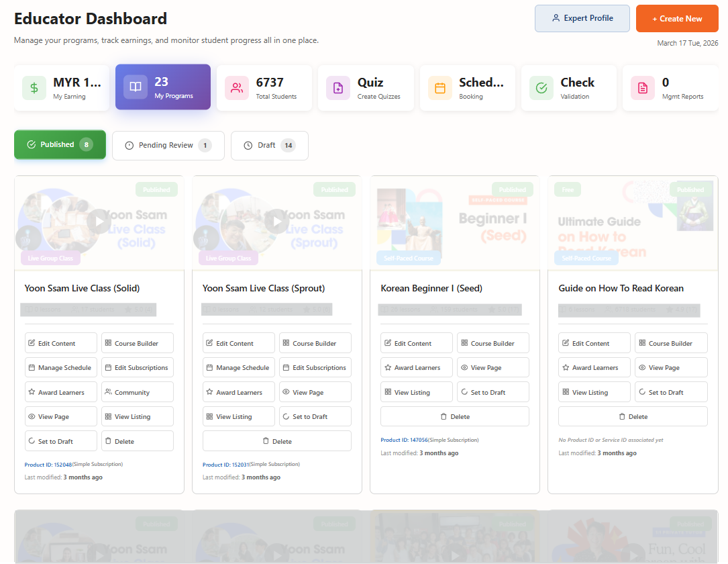Click the Mgmt Reports document icon
The image size is (728, 564).
[643, 88]
